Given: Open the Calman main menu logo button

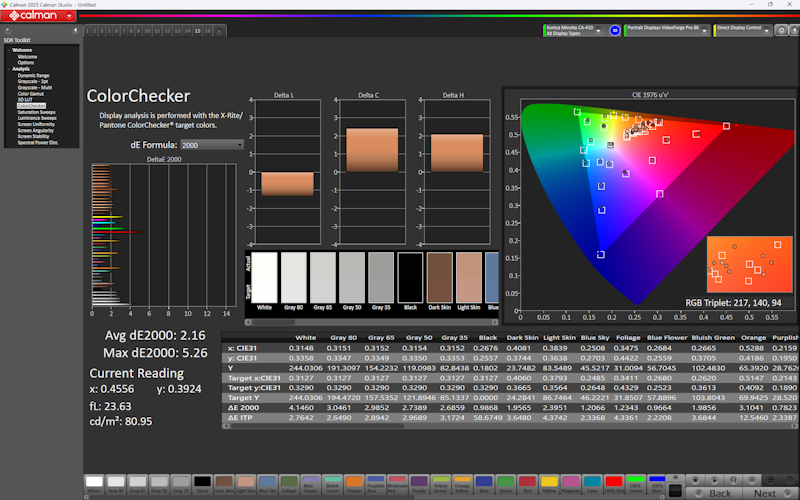Looking at the screenshot, I should (38, 16).
